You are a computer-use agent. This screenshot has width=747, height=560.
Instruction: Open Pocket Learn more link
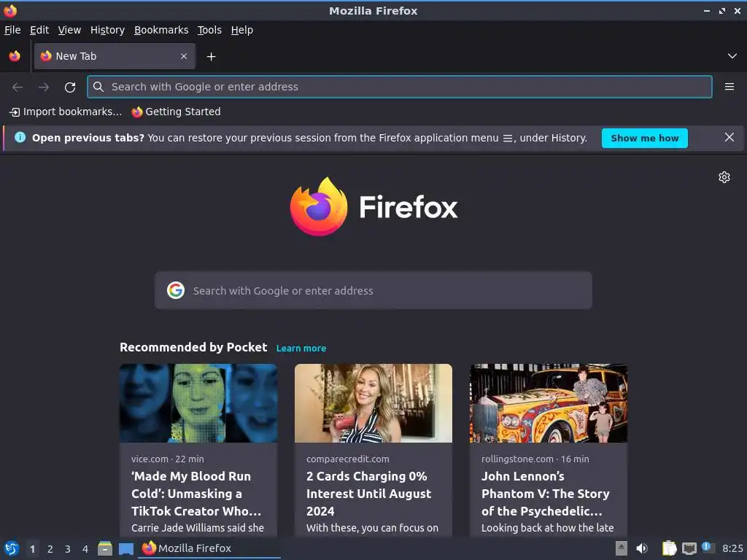coord(301,348)
